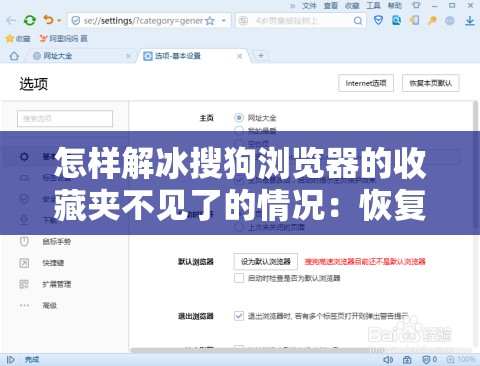Open the blue shield ad-filter tool
The image size is (480, 366).
[378, 20]
